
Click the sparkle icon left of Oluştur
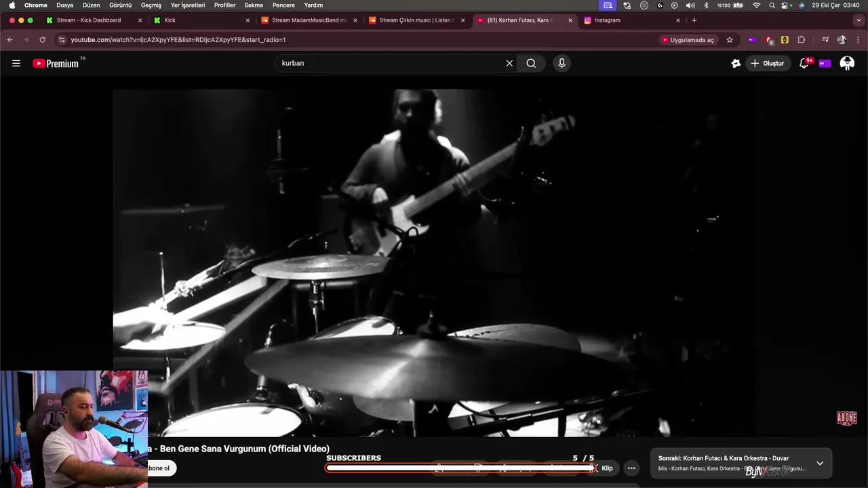click(736, 63)
